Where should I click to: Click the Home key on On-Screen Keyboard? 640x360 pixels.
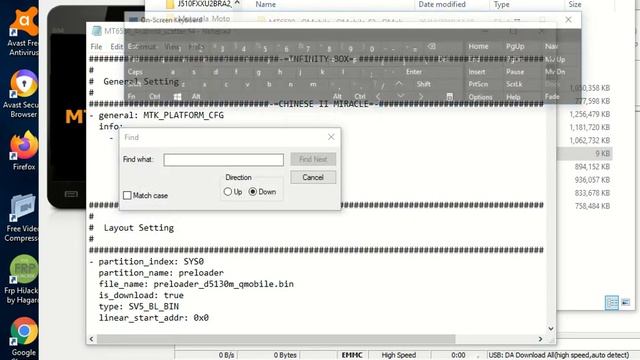pyautogui.click(x=478, y=47)
